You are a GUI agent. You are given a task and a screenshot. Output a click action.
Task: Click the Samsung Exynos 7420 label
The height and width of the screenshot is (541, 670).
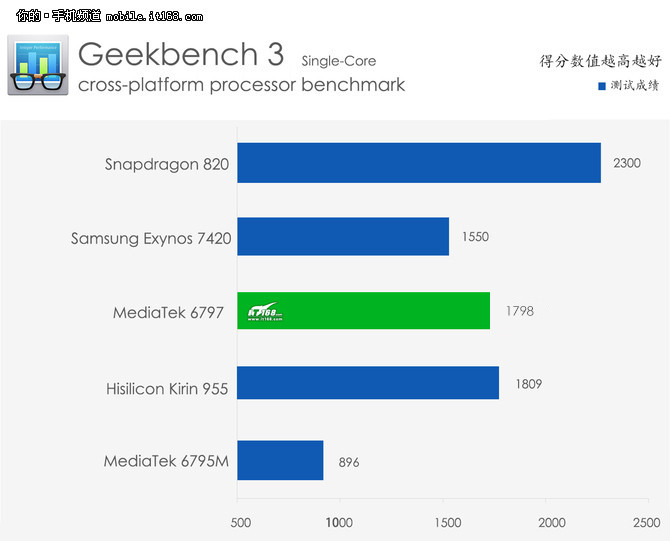[x=150, y=238]
